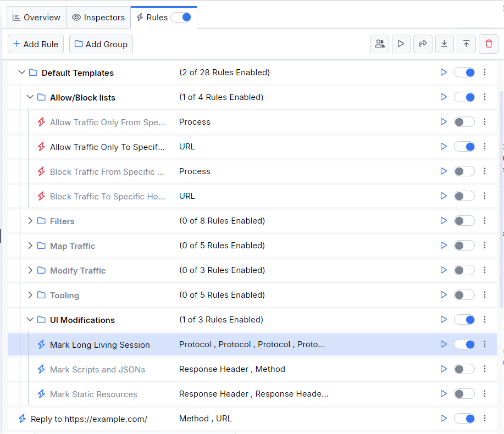The image size is (504, 434).
Task: Click the Add Group button
Action: coord(101,44)
